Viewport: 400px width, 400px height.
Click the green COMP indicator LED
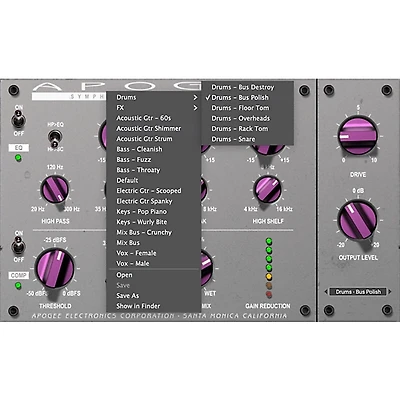pos(18,286)
